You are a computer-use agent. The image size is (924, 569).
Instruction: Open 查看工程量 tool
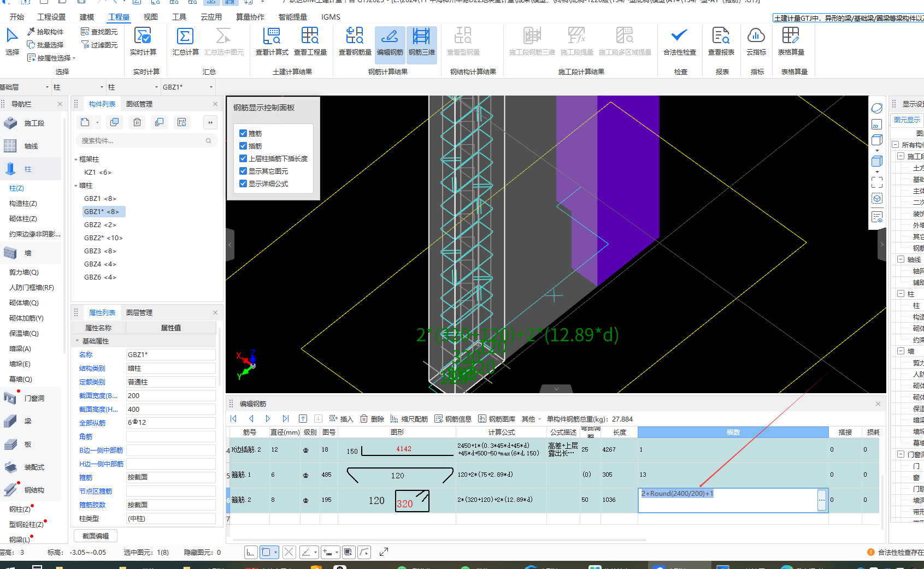[310, 42]
